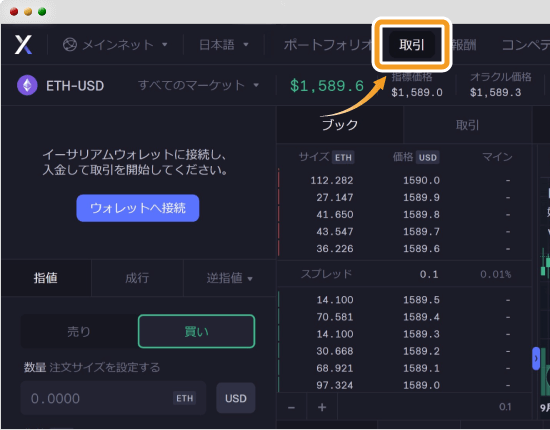Click the オラクル価格 $1,589.3 value

pyautogui.click(x=496, y=93)
